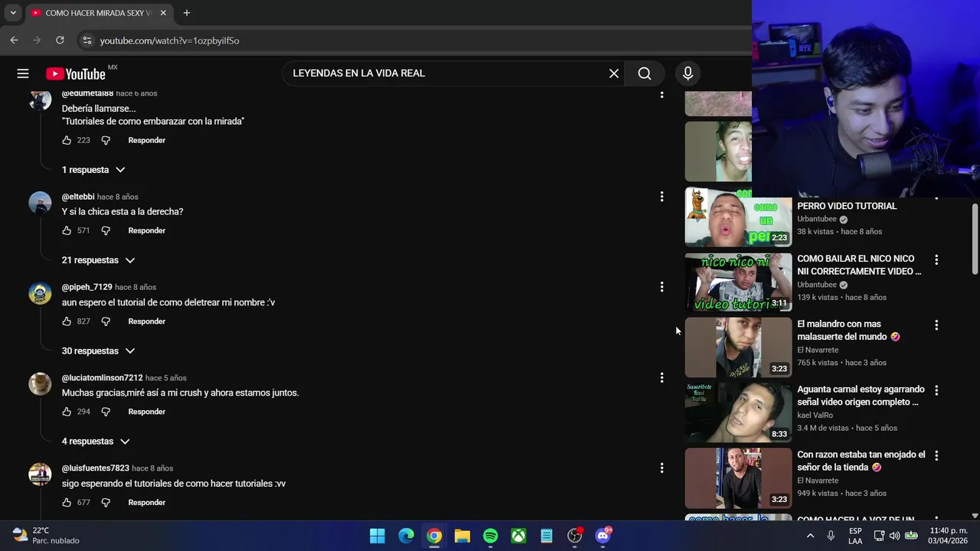Launch Spotify from the taskbar
Screen dimensions: 980x551
pos(491,536)
